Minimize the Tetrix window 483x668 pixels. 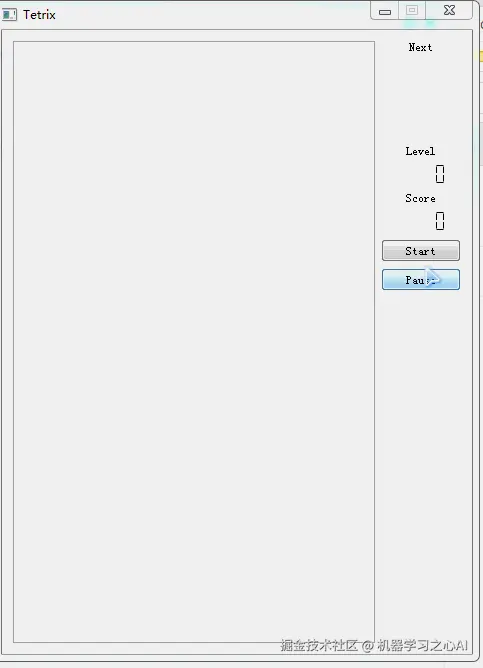pyautogui.click(x=385, y=11)
